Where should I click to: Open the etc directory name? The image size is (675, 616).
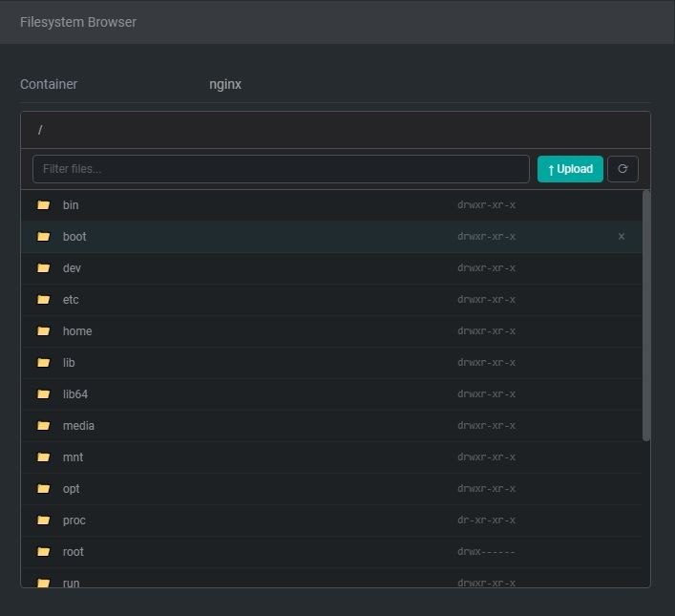tap(71, 299)
